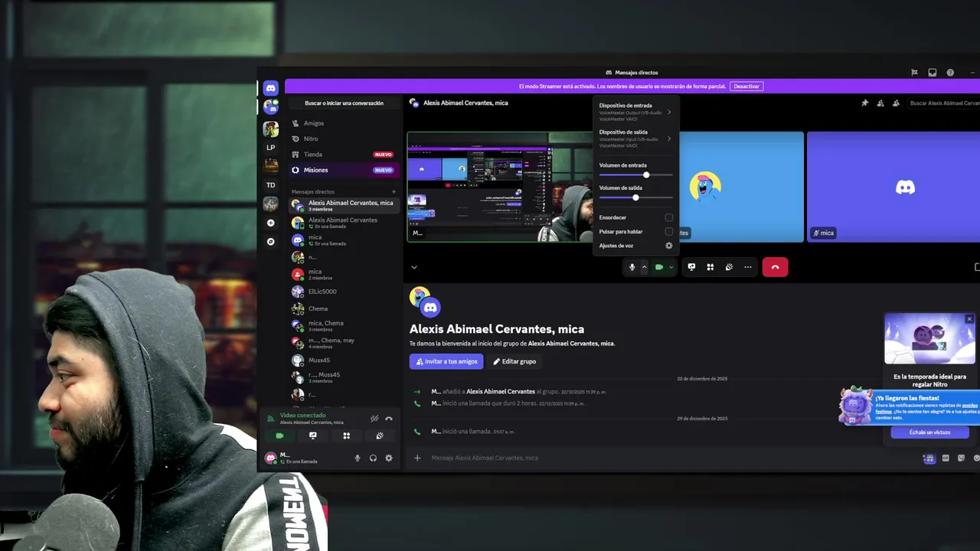
Task: Open the mica, Chema group DM
Action: (344, 325)
